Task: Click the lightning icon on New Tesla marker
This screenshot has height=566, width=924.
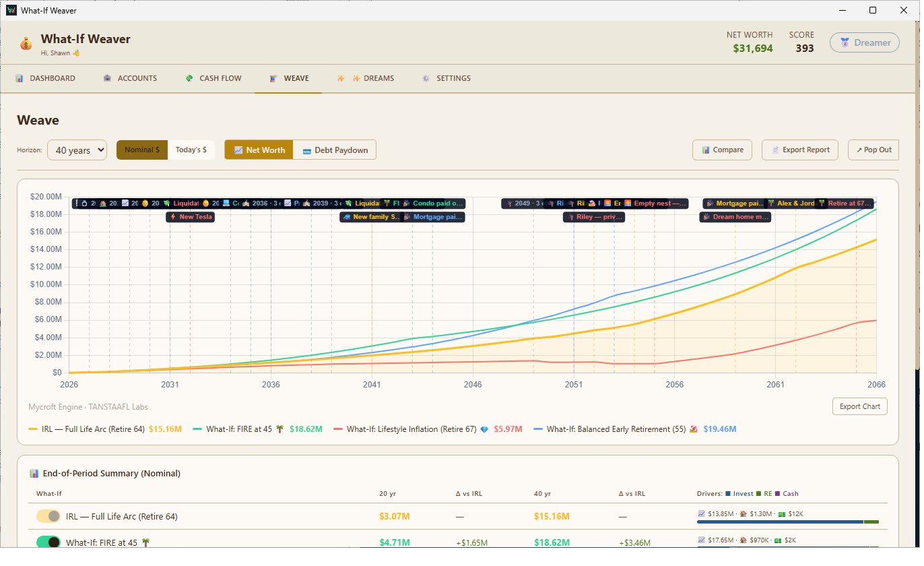Action: pos(173,217)
